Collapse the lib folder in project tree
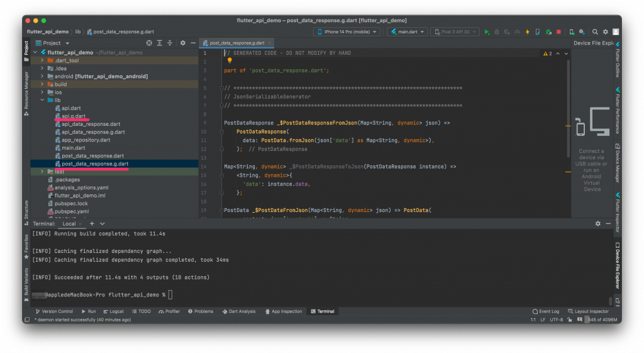Image resolution: width=644 pixels, height=353 pixels. (42, 100)
